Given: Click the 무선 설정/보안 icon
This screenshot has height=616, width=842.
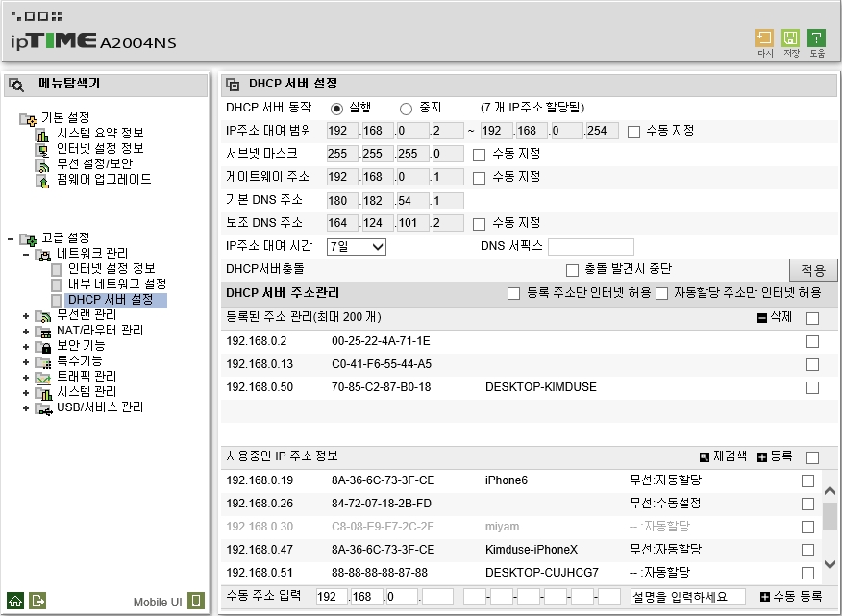Looking at the screenshot, I should pyautogui.click(x=42, y=165).
